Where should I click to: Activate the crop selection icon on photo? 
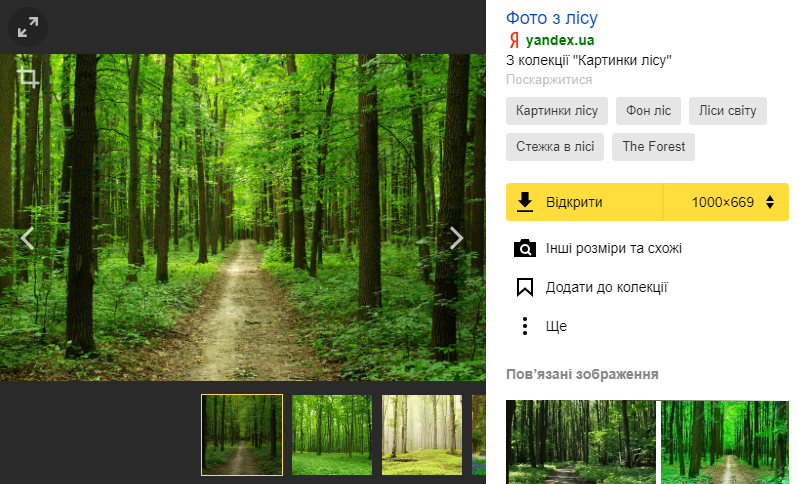pos(28,78)
